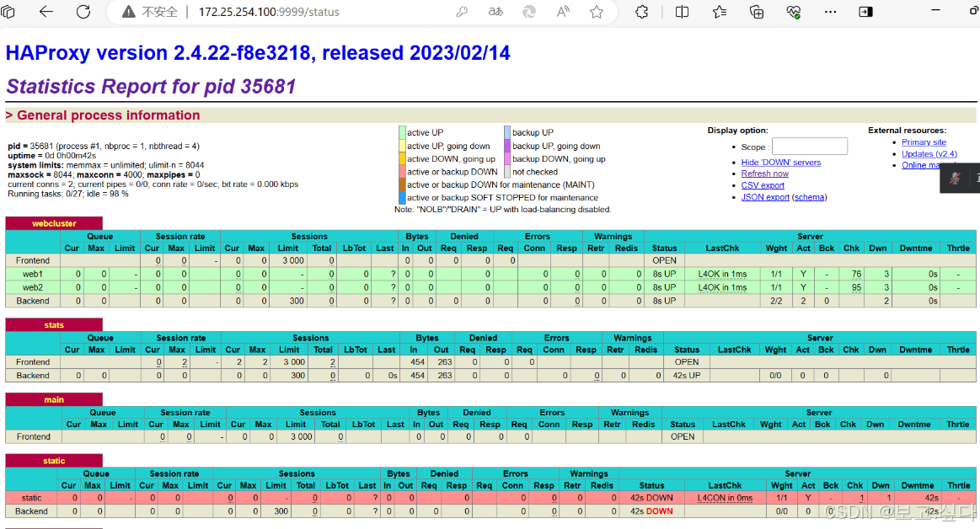Open browser essentials heart icon
980x529 pixels.
click(794, 12)
